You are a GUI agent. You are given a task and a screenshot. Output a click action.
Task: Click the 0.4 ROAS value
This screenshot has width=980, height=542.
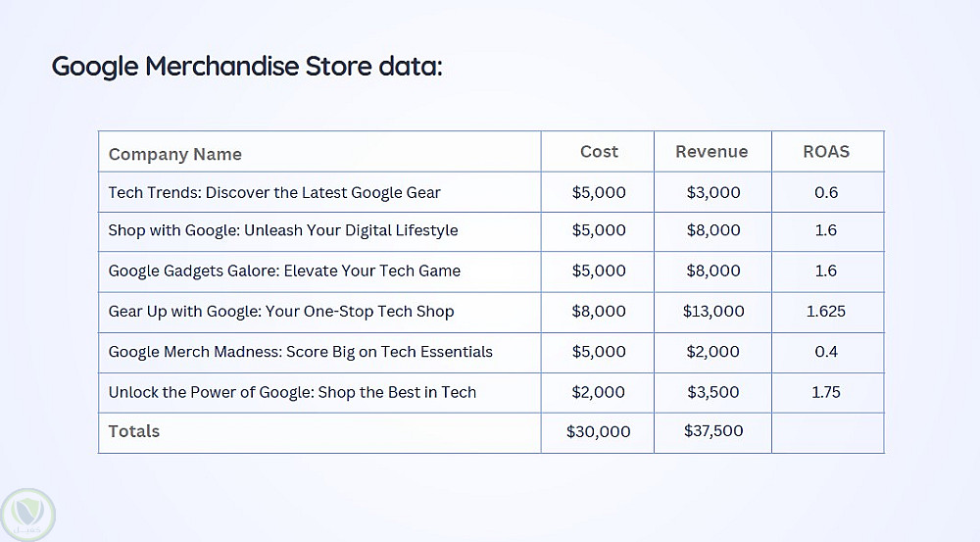(x=826, y=352)
